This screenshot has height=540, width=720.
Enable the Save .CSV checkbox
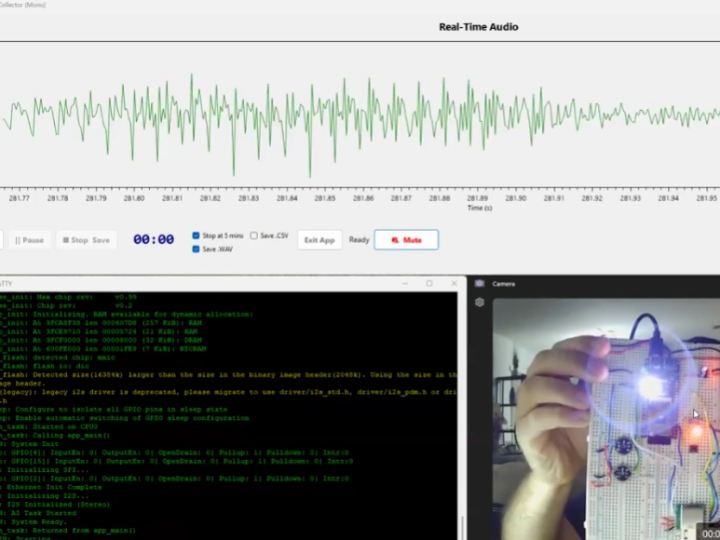[x=254, y=236]
